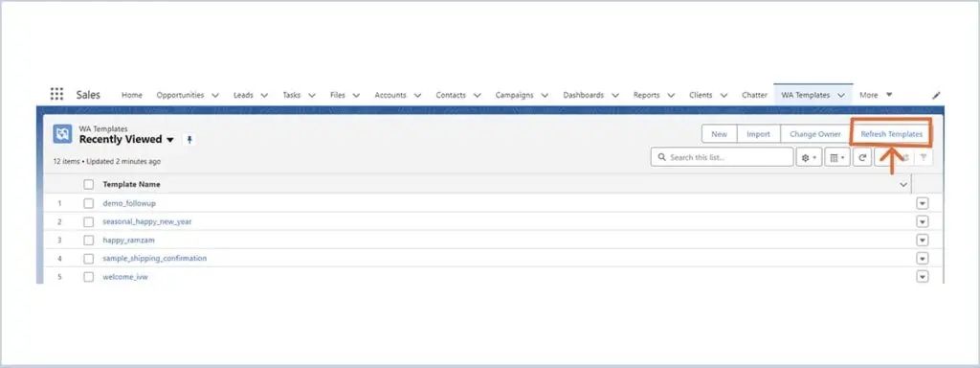Switch to the Chatter tab
The image size is (980, 368).
click(754, 95)
